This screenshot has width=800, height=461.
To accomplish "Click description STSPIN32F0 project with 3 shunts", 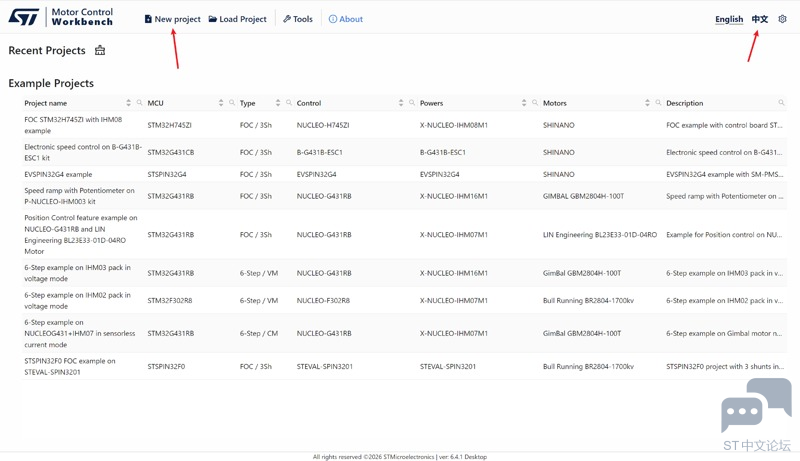I will [x=724, y=366].
